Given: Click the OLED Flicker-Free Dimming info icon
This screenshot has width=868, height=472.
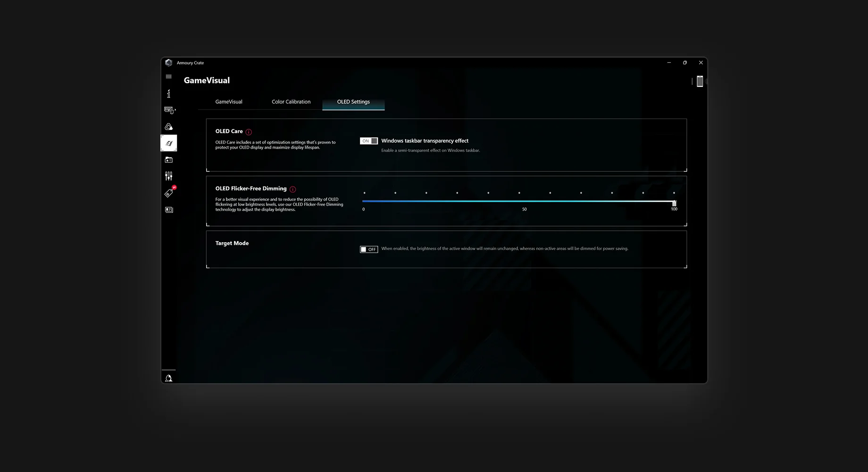Looking at the screenshot, I should coord(292,189).
